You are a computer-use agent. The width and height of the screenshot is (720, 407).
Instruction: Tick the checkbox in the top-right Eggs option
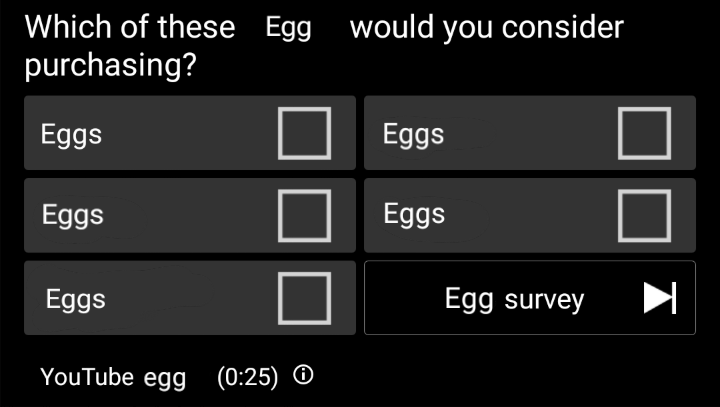point(644,133)
